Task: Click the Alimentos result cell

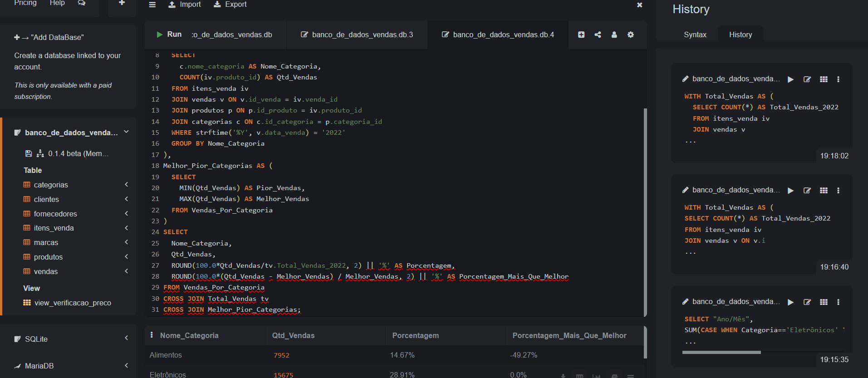Action: 166,355
